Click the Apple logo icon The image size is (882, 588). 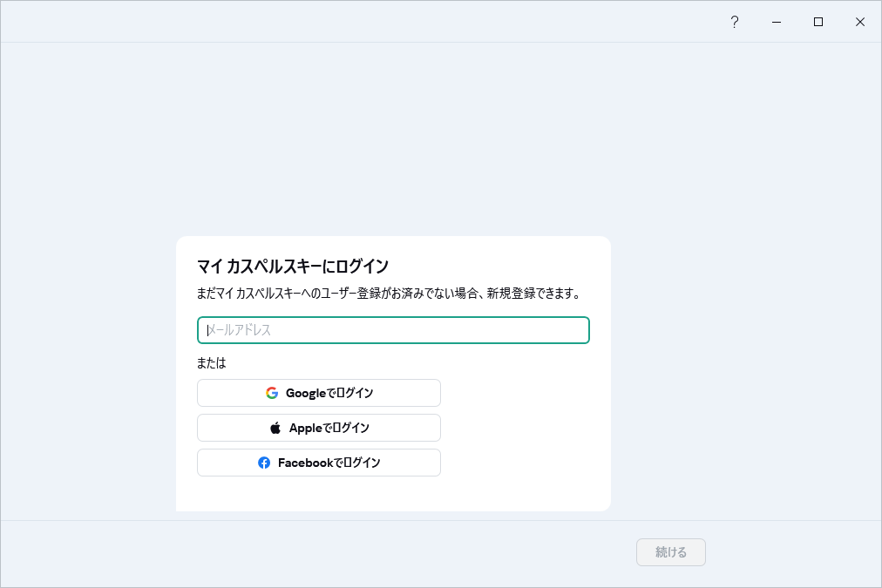click(x=275, y=428)
